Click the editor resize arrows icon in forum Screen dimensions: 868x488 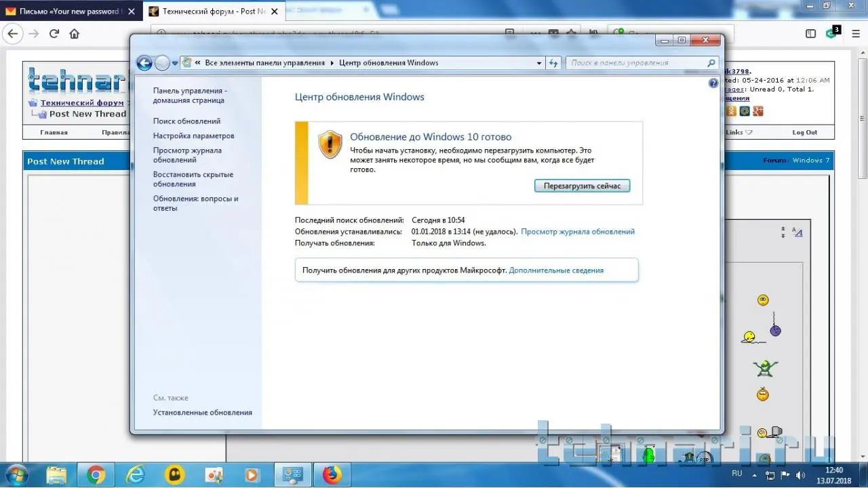(783, 232)
